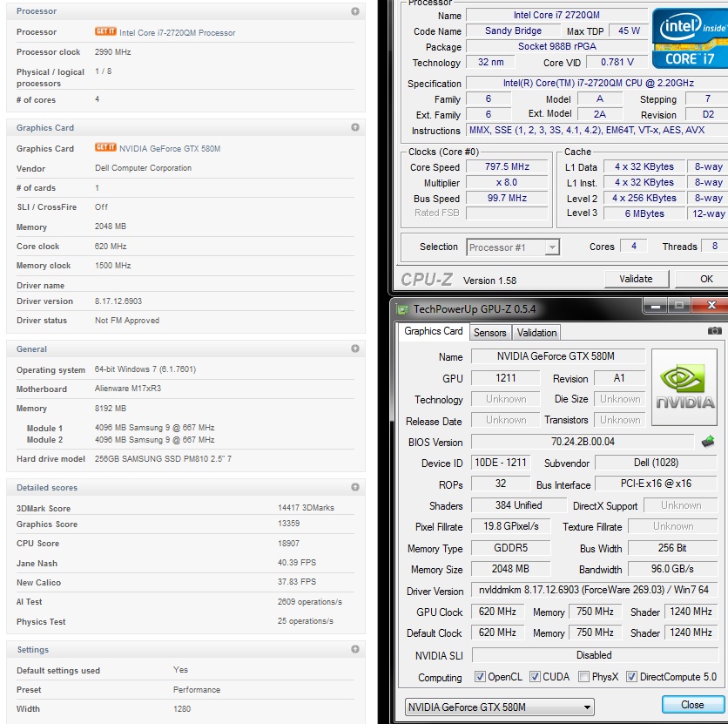The image size is (728, 724).
Task: Click the Pixel Fillrate field 19.8 GPixel/s
Action: (510, 526)
